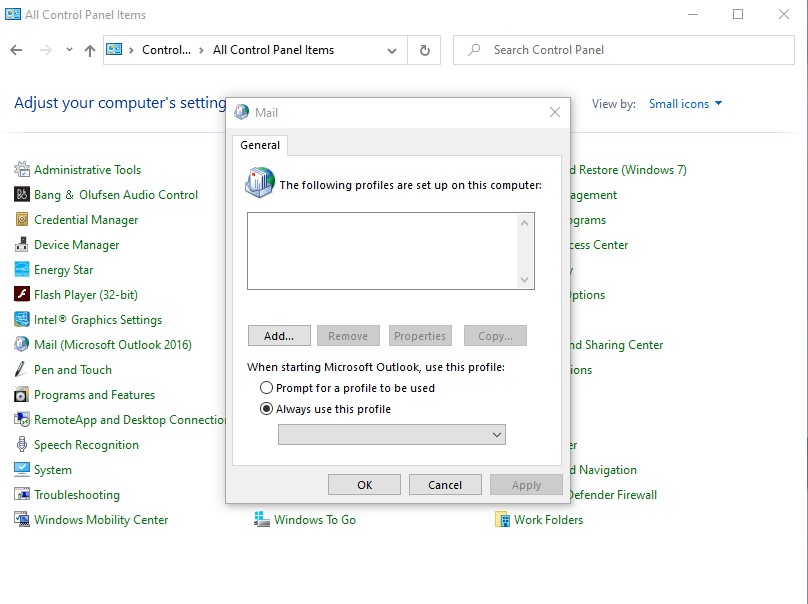
Task: Click All Control Panel Items breadcrumb
Action: pyautogui.click(x=273, y=50)
